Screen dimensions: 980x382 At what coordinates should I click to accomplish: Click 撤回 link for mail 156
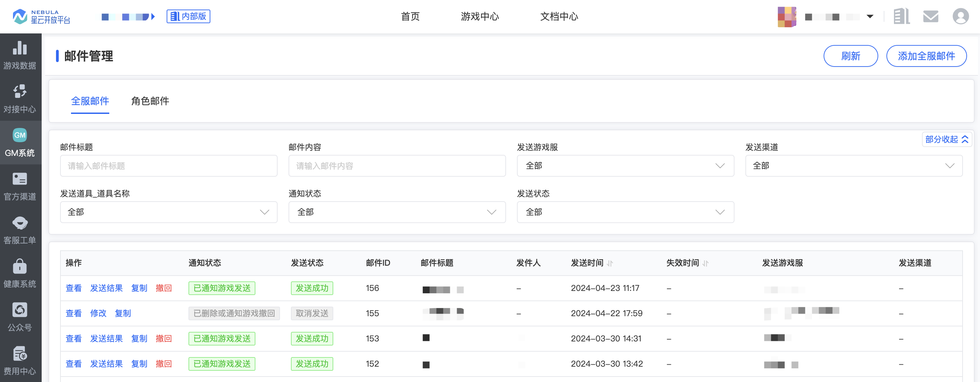[164, 288]
